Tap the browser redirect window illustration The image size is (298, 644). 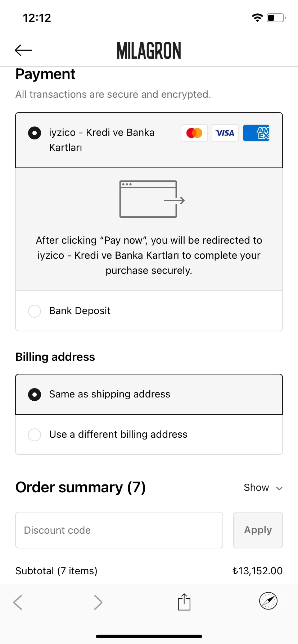tap(152, 199)
